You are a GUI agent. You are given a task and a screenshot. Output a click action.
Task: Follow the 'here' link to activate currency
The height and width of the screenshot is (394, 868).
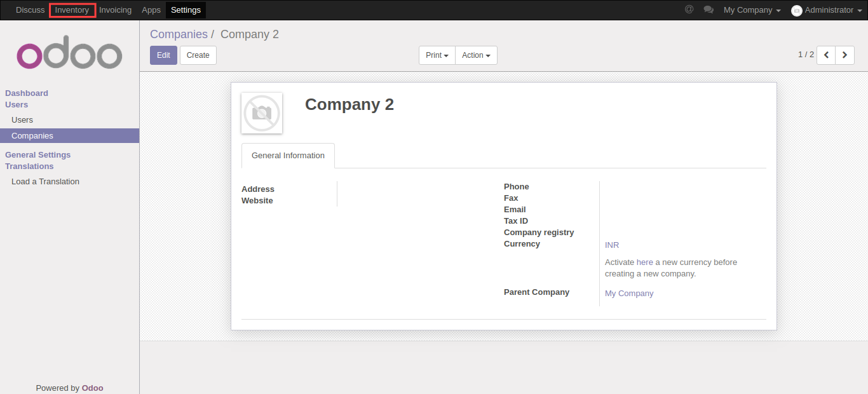point(644,262)
